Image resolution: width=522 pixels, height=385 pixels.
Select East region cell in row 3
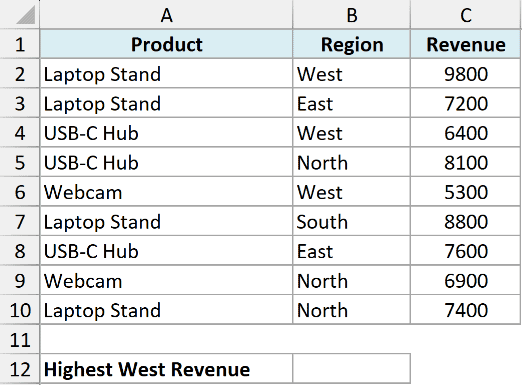pyautogui.click(x=351, y=103)
